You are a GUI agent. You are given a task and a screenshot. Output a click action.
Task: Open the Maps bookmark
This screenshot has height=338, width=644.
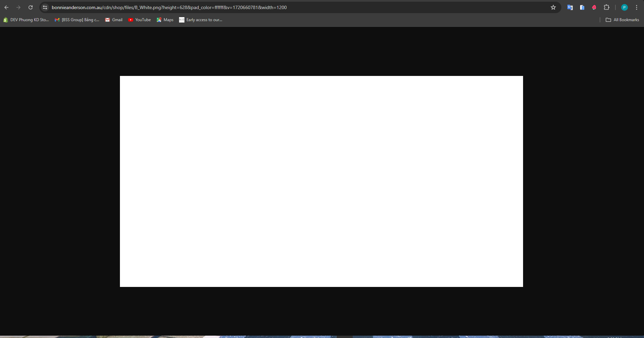165,20
